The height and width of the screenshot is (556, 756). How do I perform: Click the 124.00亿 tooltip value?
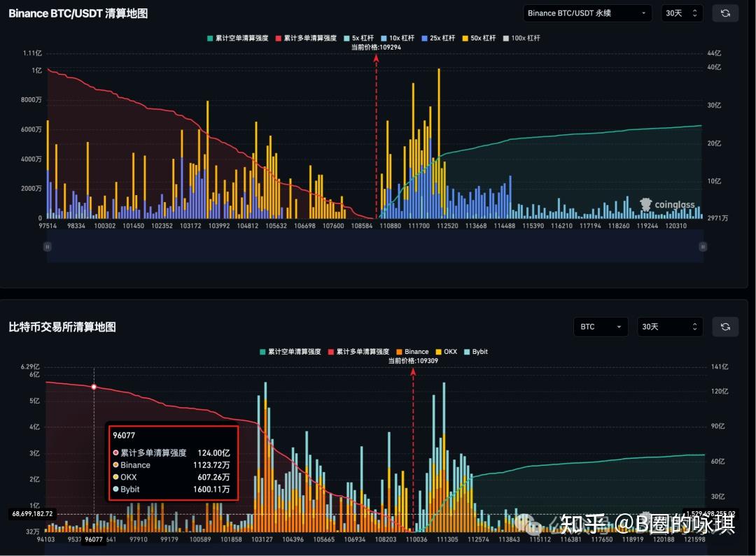click(x=213, y=453)
